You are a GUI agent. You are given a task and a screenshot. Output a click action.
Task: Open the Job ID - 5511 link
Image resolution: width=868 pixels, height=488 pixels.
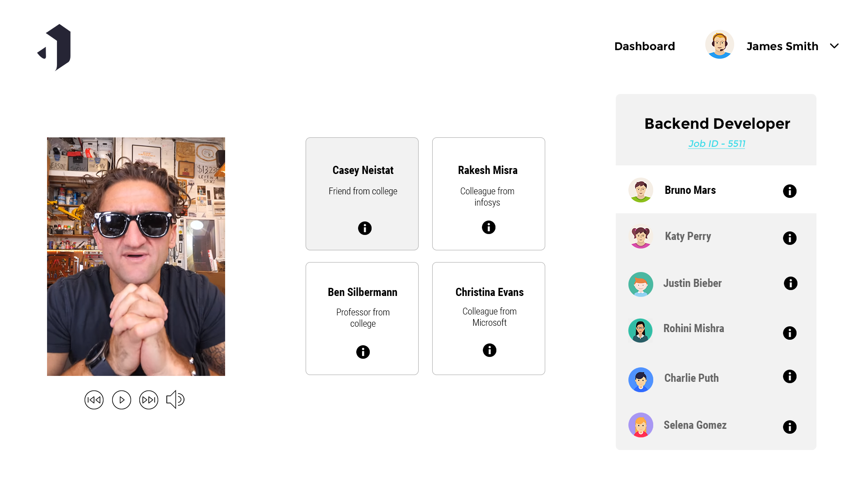pyautogui.click(x=717, y=144)
